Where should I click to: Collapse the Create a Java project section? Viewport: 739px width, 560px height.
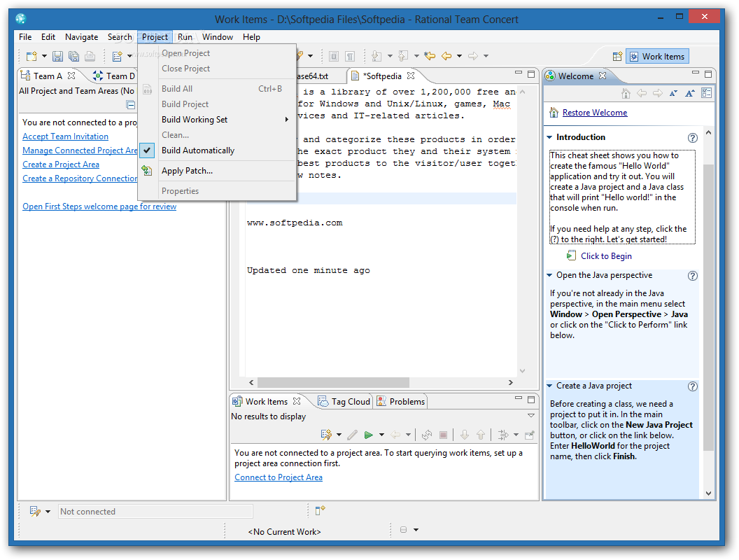pos(549,386)
